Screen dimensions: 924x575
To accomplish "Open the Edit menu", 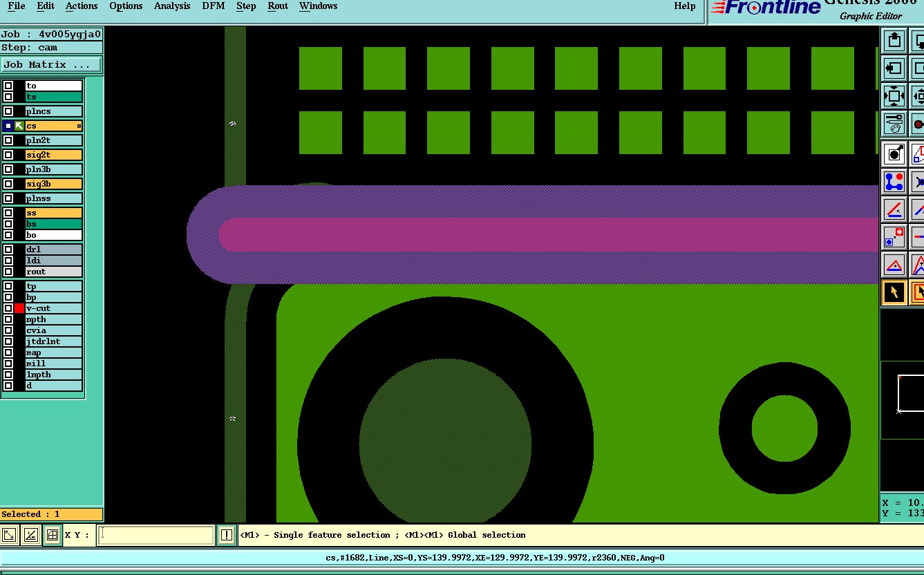I will 46,6.
